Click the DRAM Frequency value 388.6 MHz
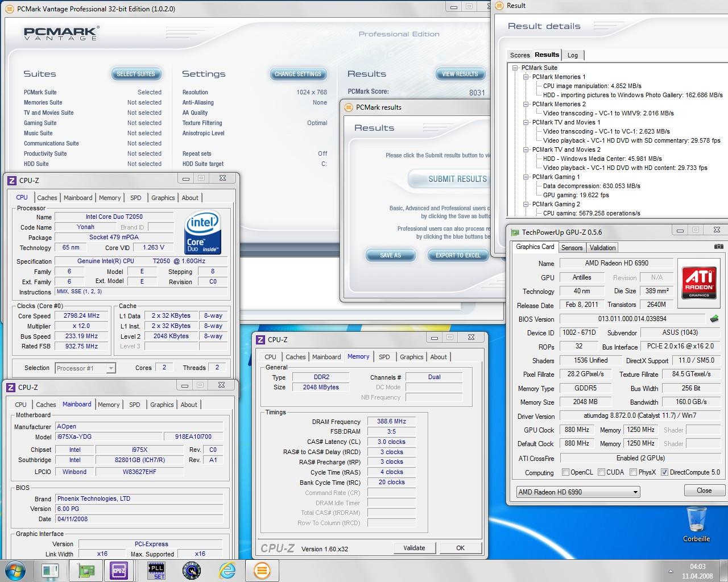Viewport: 728px width, 582px height. coord(391,421)
